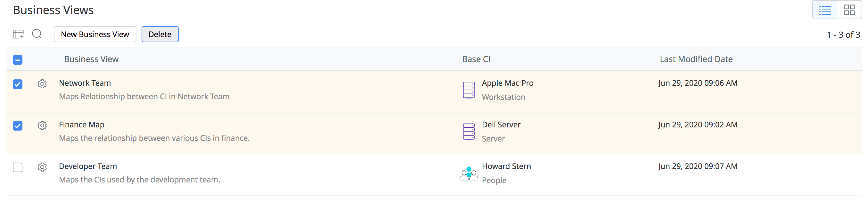Uncheck the Network Team checkbox
This screenshot has height=201, width=868.
(18, 84)
